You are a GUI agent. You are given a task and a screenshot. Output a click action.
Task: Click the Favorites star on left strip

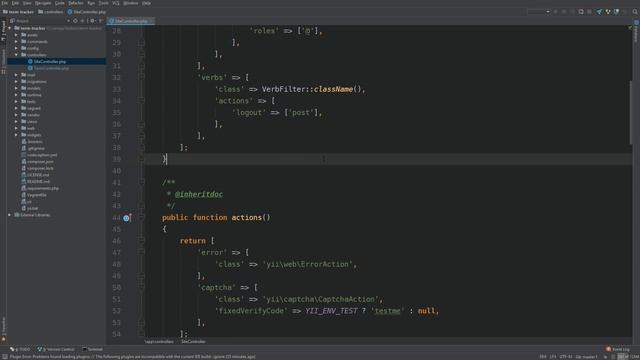point(4,339)
